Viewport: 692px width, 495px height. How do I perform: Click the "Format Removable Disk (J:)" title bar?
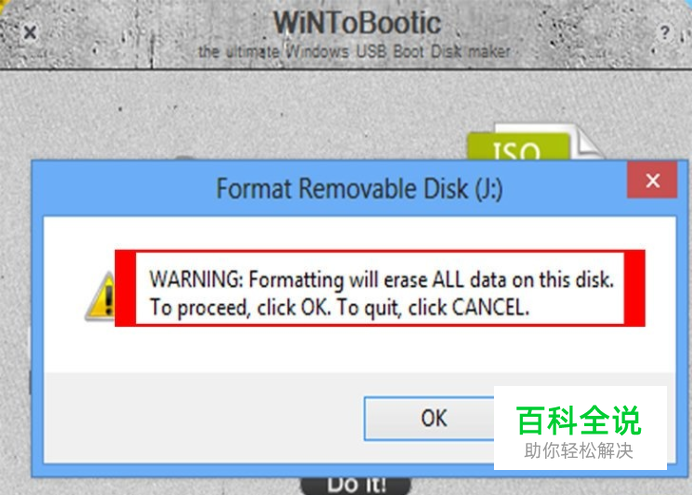click(x=359, y=189)
